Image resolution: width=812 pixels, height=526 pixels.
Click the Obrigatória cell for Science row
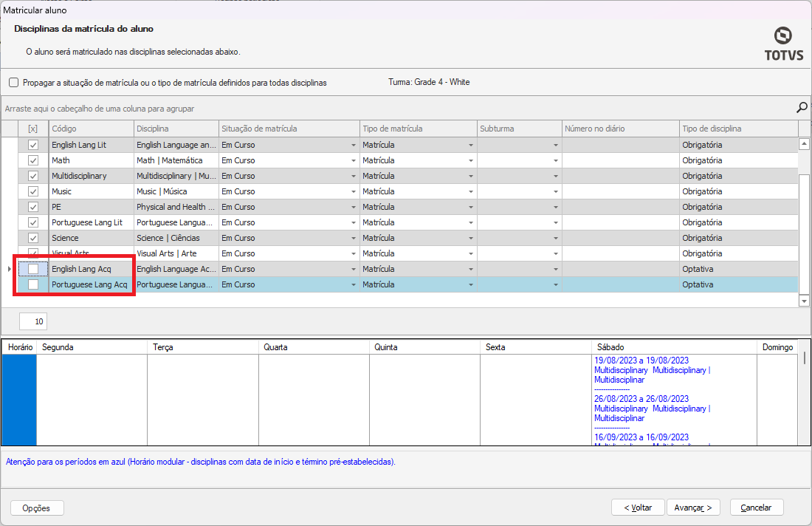[x=738, y=239]
